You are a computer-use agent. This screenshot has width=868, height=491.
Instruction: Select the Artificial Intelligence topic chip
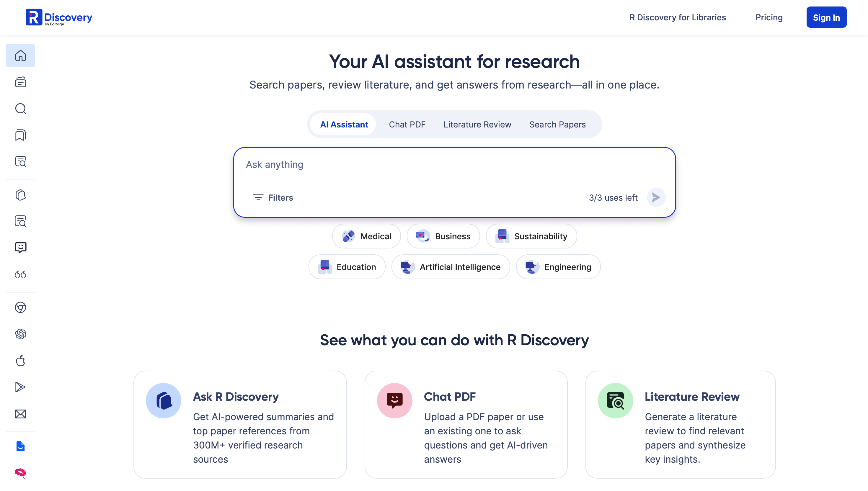[x=450, y=267]
